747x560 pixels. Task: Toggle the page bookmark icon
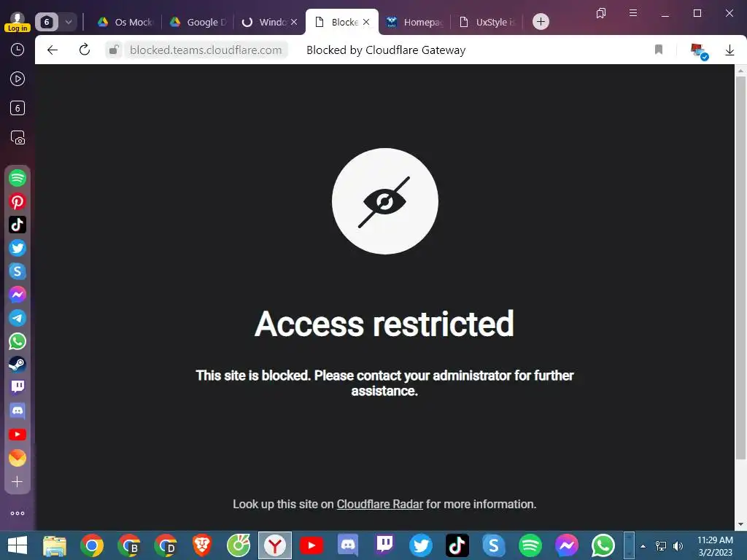tap(659, 50)
